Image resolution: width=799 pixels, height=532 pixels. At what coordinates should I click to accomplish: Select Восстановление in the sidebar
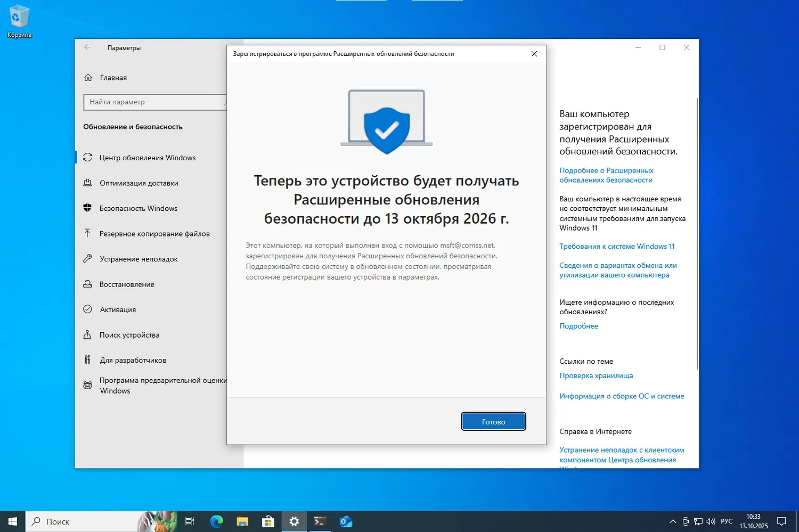coord(126,284)
